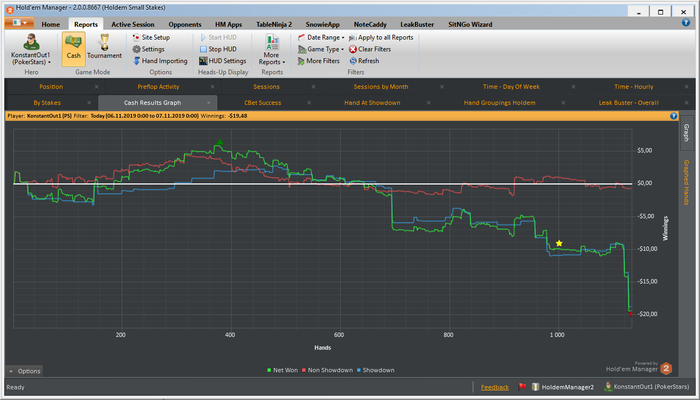
Task: Open Site Setup options
Action: 151,38
